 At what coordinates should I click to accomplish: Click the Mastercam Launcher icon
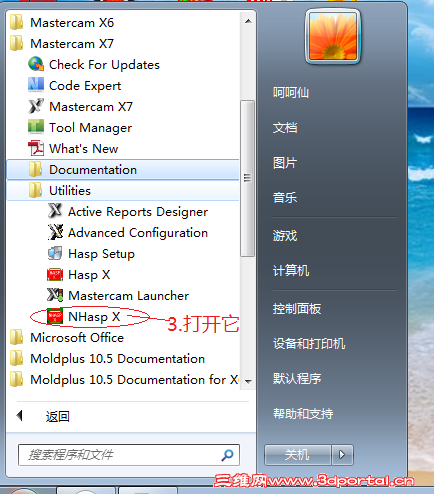click(55, 295)
